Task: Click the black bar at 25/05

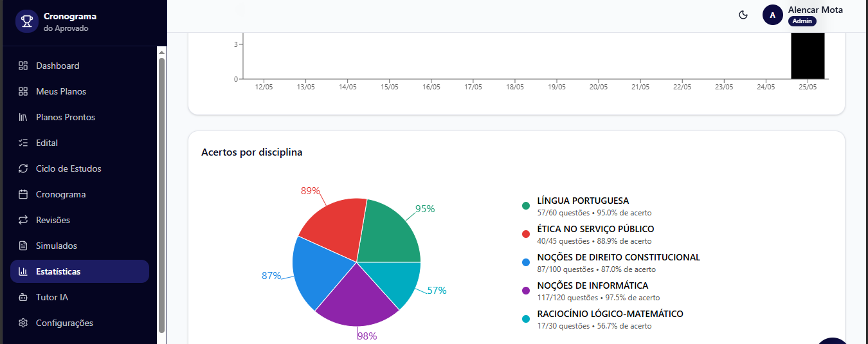Action: (808, 55)
